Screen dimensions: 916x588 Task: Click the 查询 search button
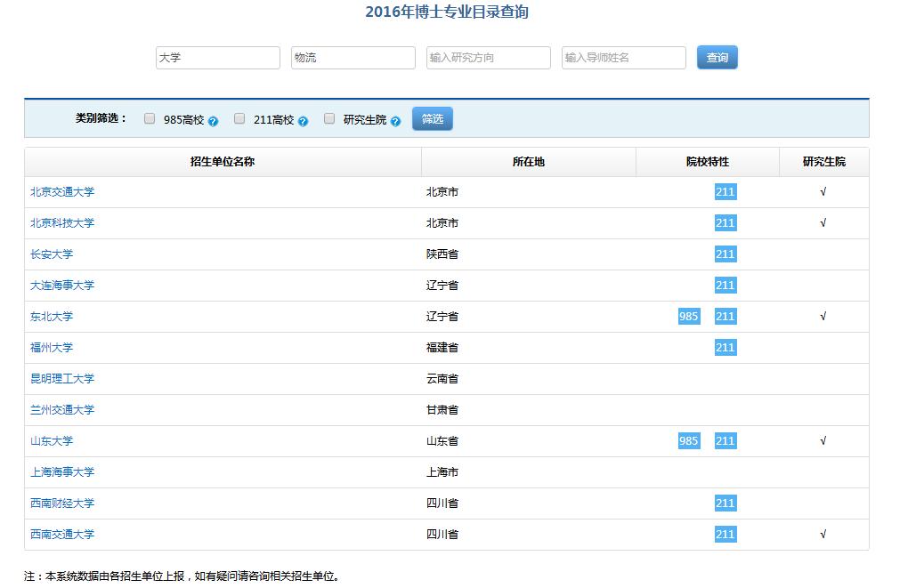pos(717,57)
